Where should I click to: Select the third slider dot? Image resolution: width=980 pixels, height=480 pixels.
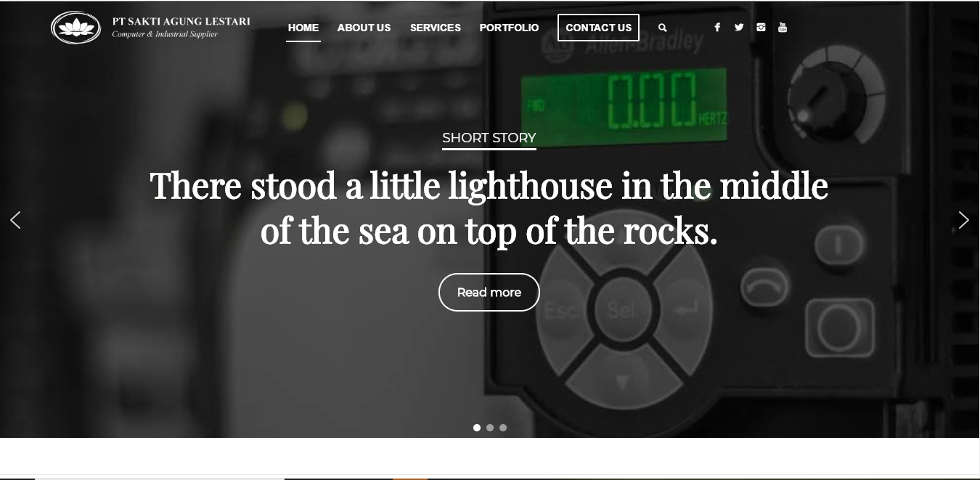[503, 428]
